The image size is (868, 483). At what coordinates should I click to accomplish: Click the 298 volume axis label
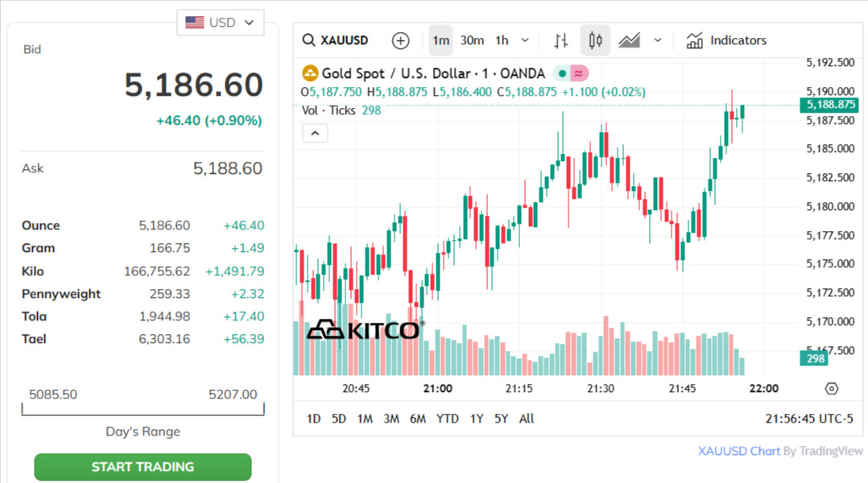click(x=815, y=358)
